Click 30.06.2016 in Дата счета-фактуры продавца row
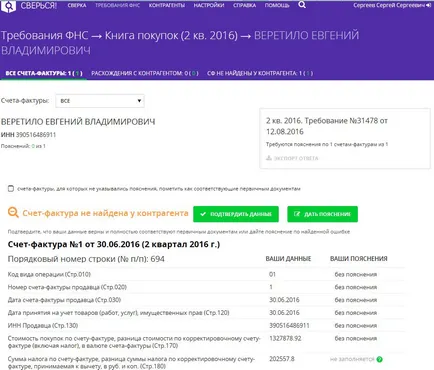Screen dimensions: 434x370 click(x=284, y=300)
